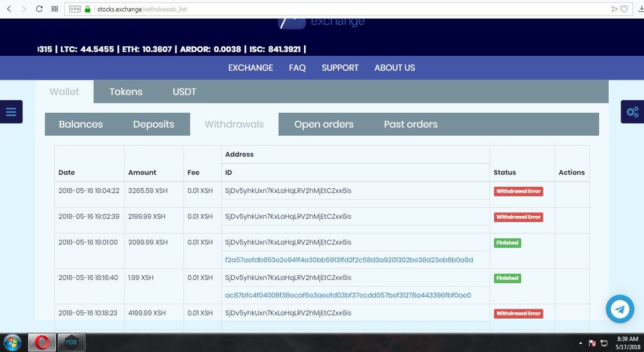The width and height of the screenshot is (644, 352).
Task: Open the Windows Start button
Action: (x=12, y=342)
